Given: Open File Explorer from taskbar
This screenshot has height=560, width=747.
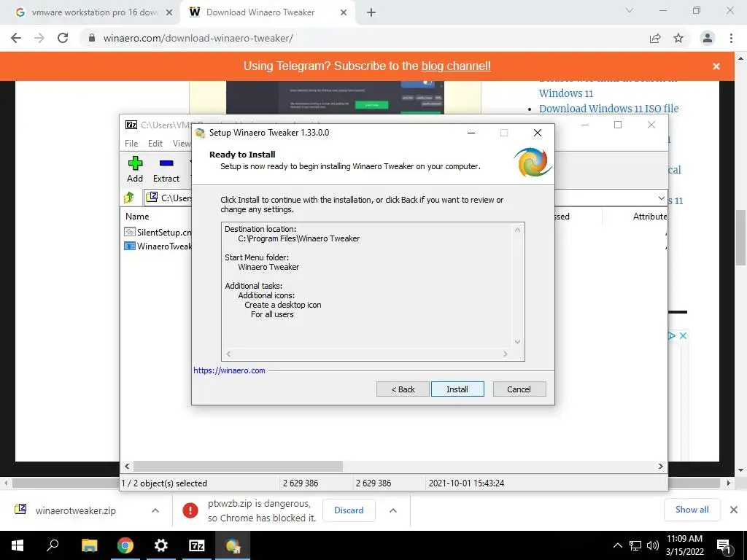Looking at the screenshot, I should point(89,545).
